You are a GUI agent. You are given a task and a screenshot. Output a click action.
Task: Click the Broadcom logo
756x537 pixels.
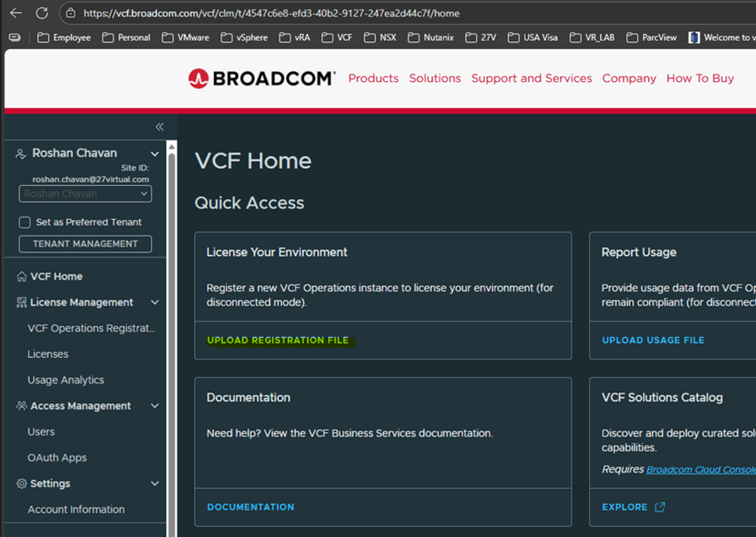point(261,78)
